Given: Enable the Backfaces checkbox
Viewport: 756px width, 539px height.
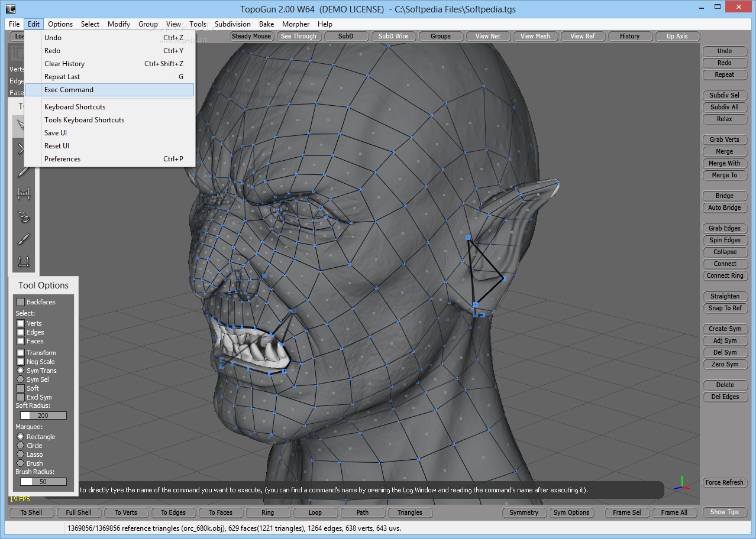Looking at the screenshot, I should point(21,302).
